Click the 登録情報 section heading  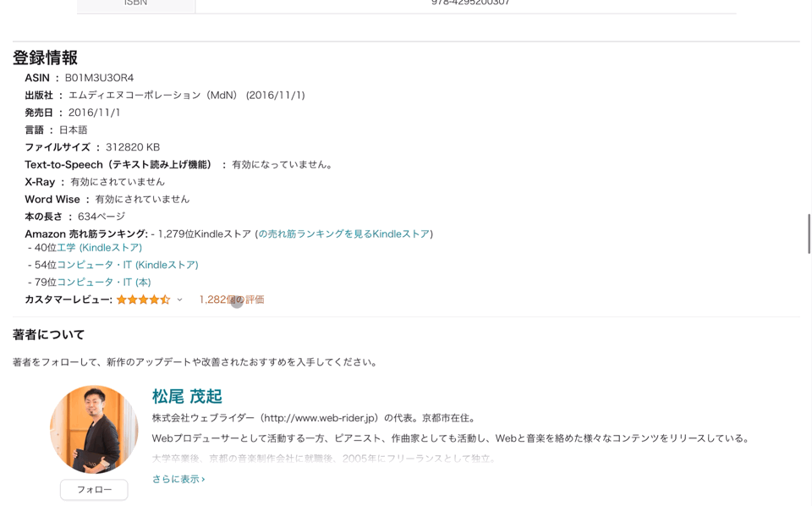pos(45,58)
